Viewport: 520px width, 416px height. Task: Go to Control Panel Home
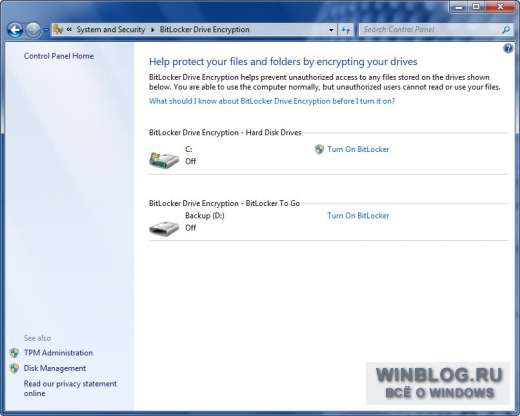(59, 56)
